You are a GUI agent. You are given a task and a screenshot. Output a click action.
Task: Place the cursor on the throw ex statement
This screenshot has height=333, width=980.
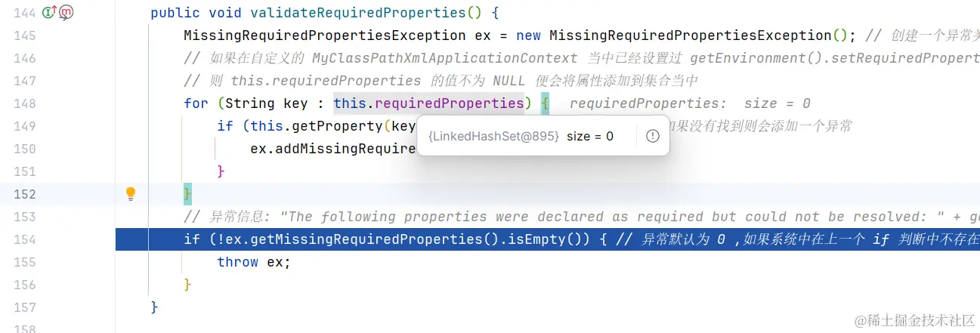(253, 262)
